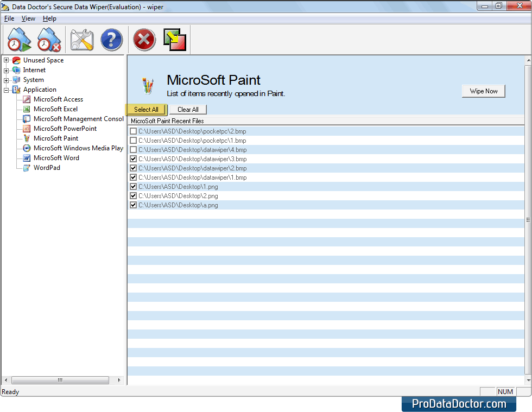The image size is (532, 412).
Task: Click the stop scheduled wipe clock icon
Action: click(49, 40)
